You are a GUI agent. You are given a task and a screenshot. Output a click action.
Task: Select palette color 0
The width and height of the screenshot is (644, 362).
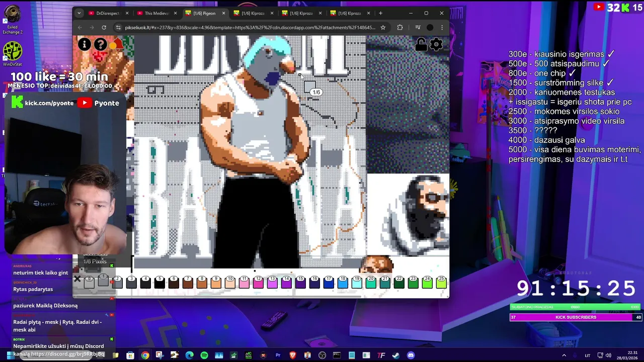click(89, 283)
